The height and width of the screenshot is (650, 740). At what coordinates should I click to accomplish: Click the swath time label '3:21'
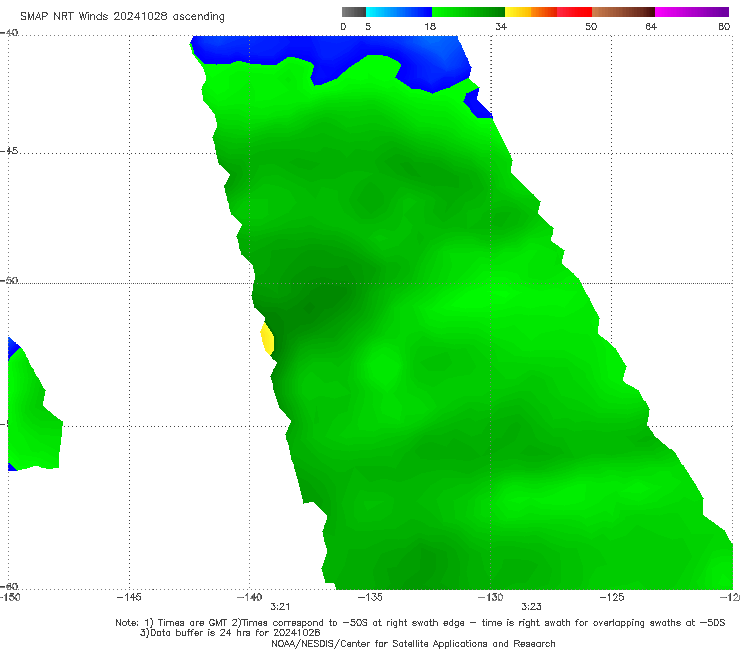(x=280, y=607)
